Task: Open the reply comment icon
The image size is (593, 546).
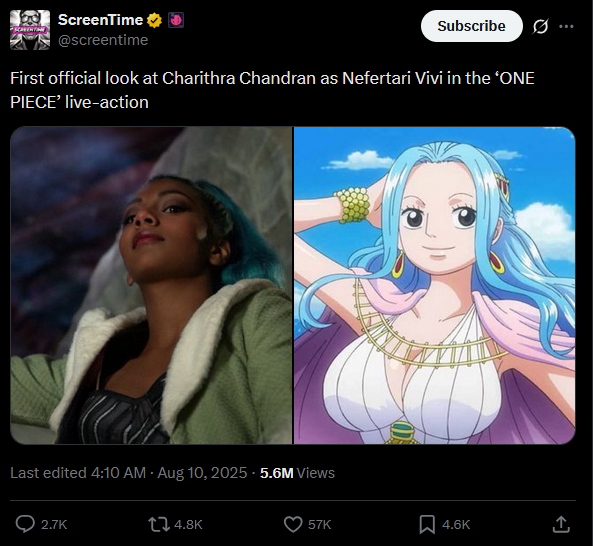Action: pyautogui.click(x=25, y=524)
